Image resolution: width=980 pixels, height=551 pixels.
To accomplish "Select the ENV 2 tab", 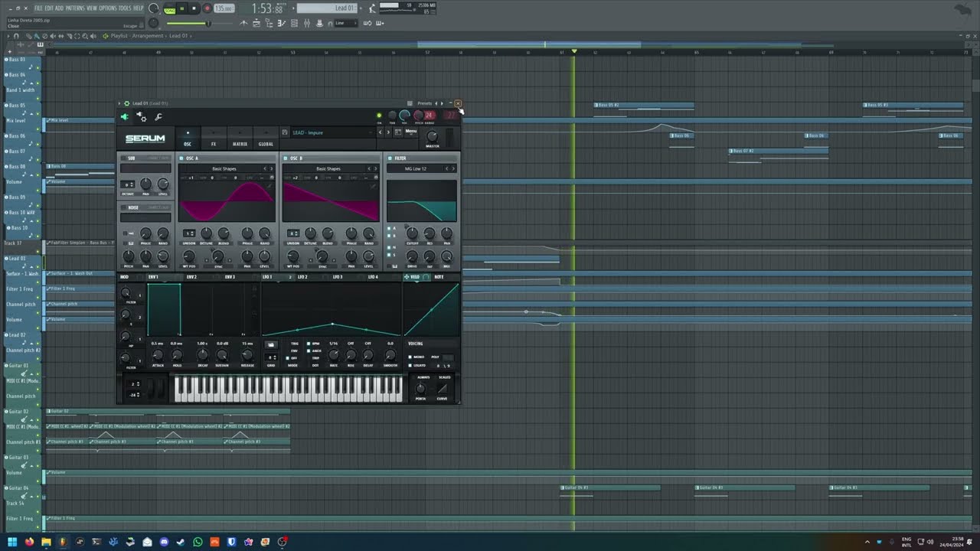I will (191, 277).
